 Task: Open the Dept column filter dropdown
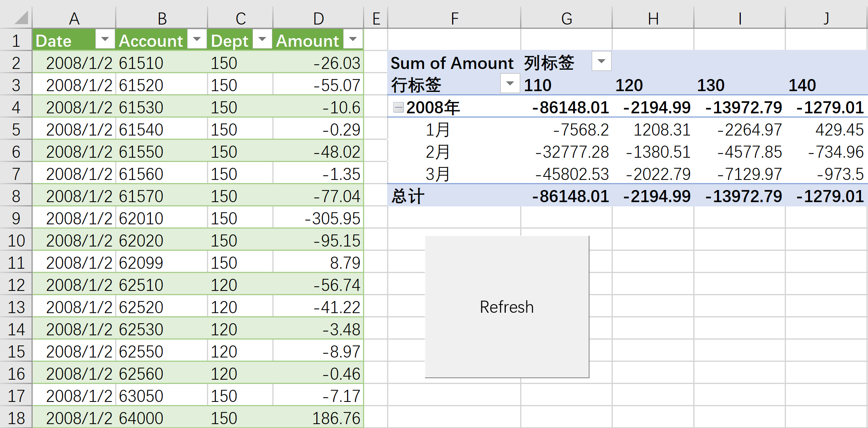click(x=262, y=39)
